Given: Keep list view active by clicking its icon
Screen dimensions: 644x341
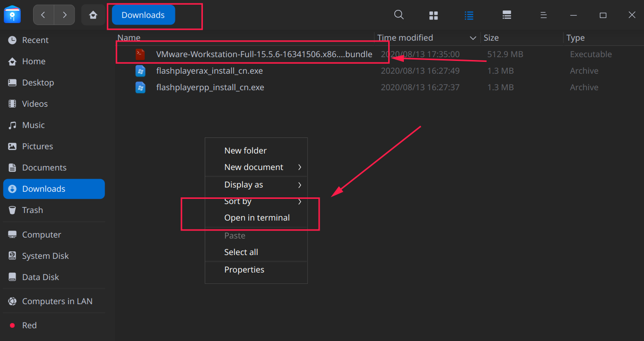Looking at the screenshot, I should pyautogui.click(x=469, y=15).
